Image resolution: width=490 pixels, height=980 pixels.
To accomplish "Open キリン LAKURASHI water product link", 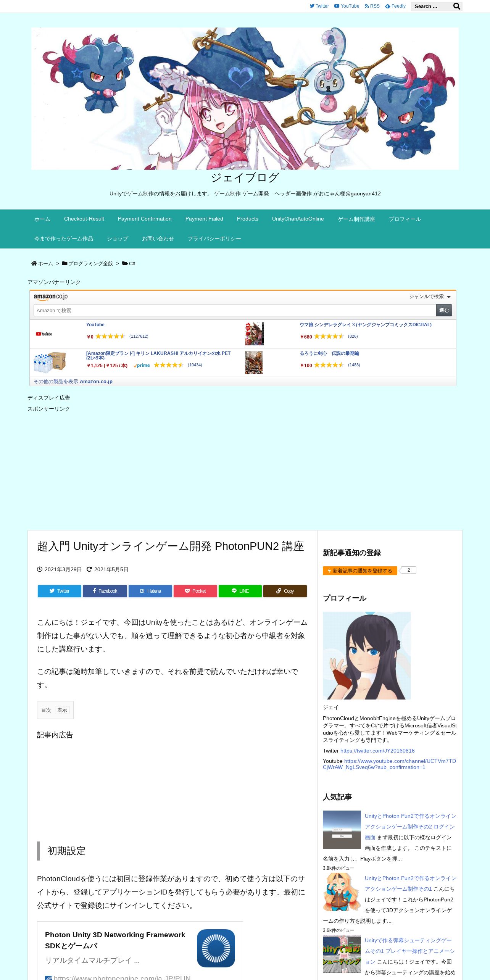I will tap(158, 355).
